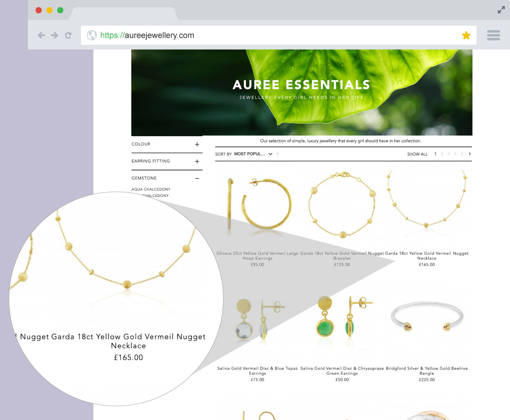This screenshot has width=510, height=420.
Task: Click the yellow minimize window button
Action: 49,10
